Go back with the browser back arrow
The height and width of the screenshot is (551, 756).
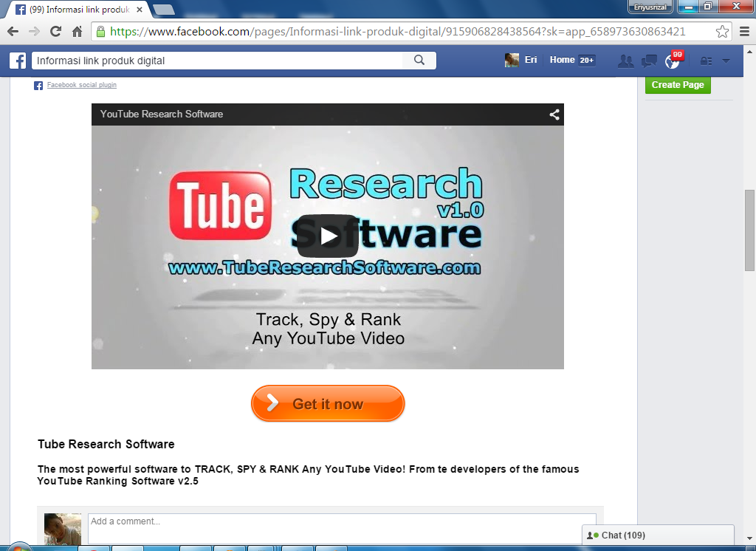tap(13, 32)
